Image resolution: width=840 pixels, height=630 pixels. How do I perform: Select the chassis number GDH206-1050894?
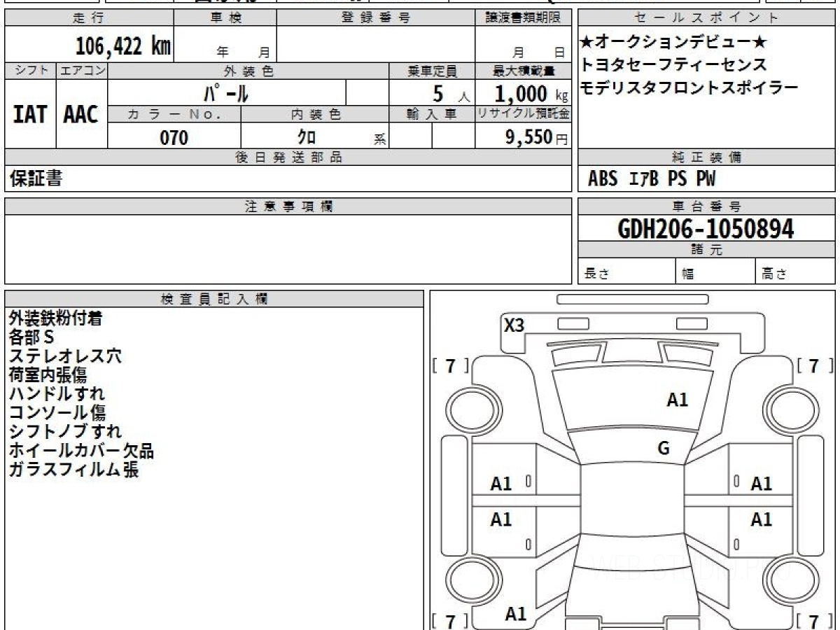click(x=706, y=228)
